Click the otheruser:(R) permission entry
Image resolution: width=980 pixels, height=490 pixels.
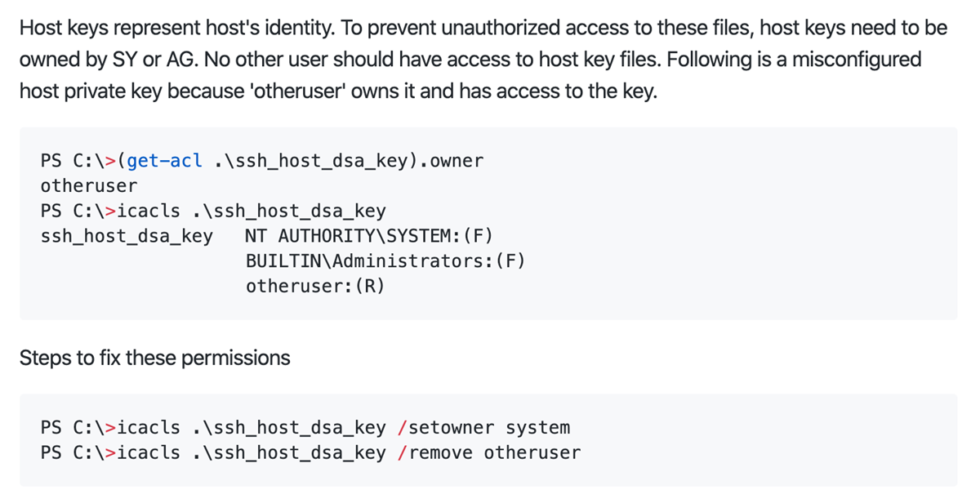point(314,287)
